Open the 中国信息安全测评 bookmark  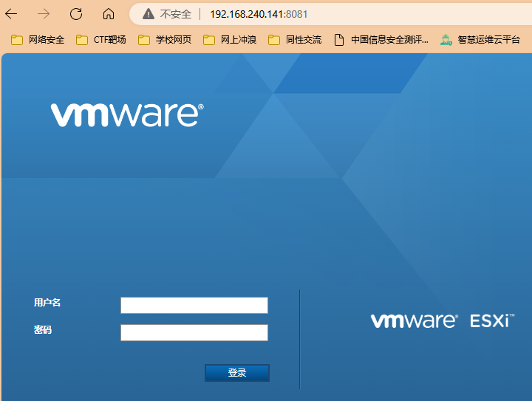(381, 40)
